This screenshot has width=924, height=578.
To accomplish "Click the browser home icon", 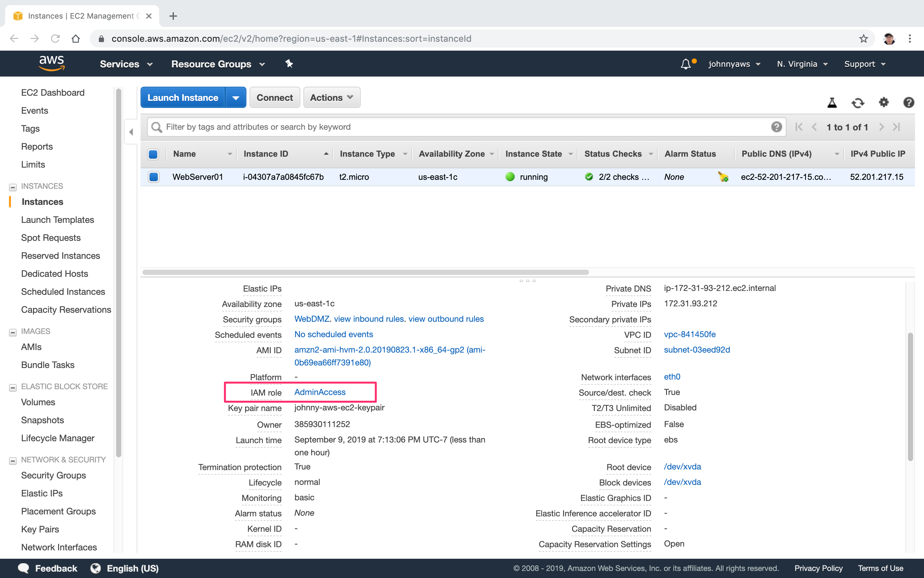I will (x=76, y=39).
